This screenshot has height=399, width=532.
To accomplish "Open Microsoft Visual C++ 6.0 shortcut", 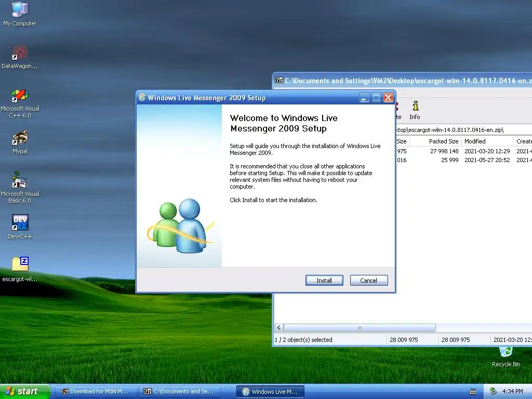I will click(20, 103).
